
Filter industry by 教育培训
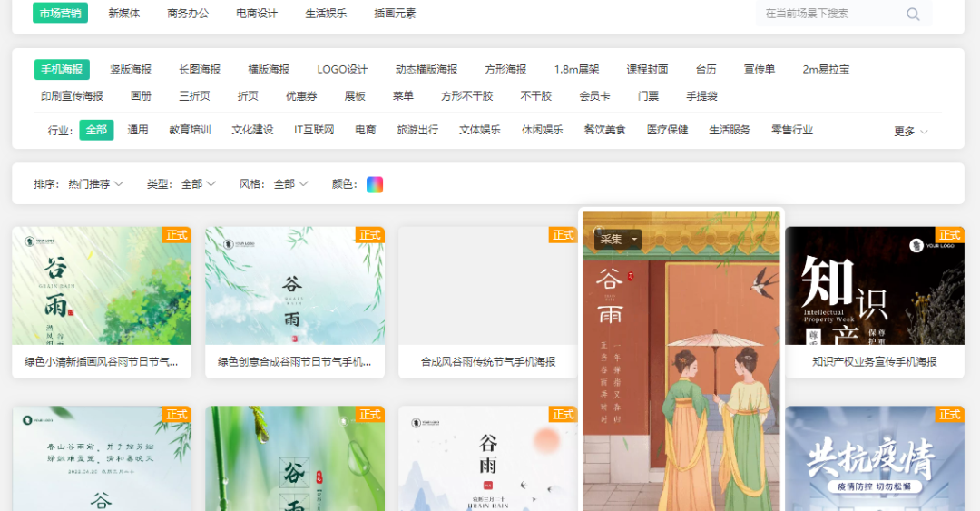(x=190, y=130)
